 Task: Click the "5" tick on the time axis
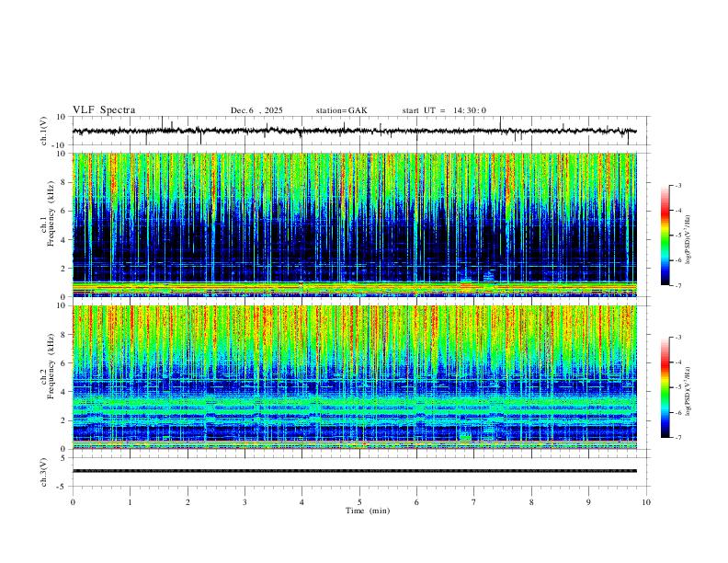pos(359,502)
